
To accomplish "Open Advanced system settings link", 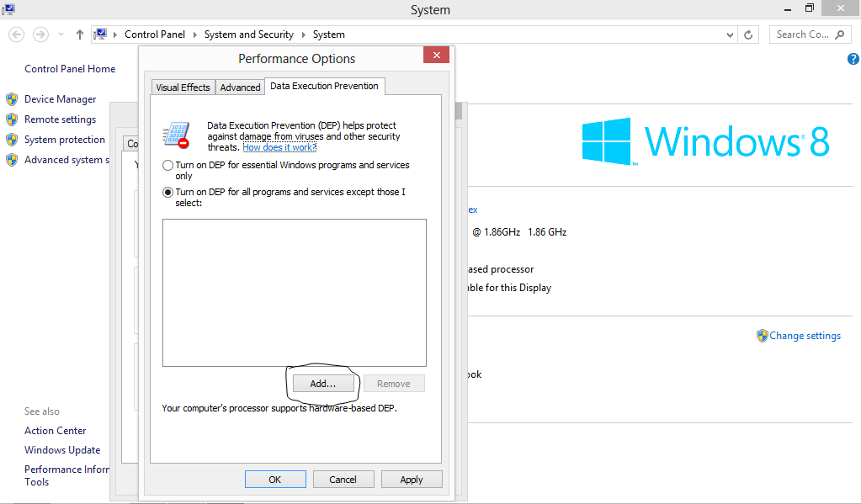I will 67,160.
